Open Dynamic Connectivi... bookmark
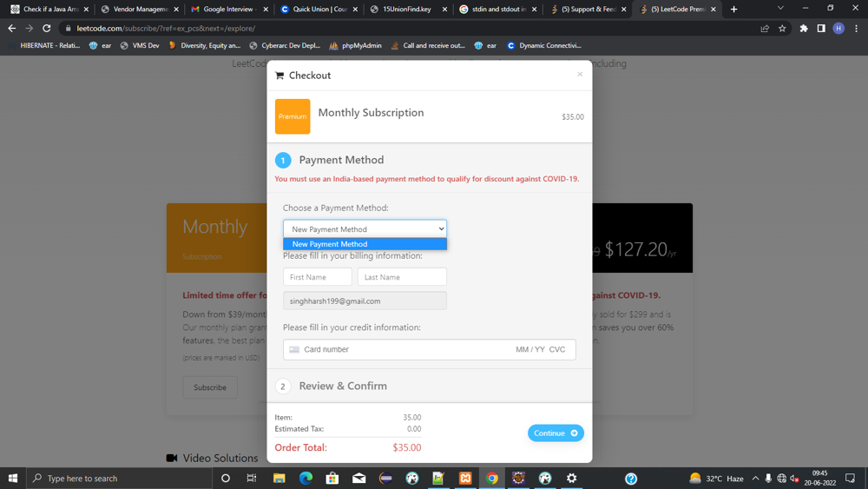This screenshot has height=489, width=868. click(544, 45)
